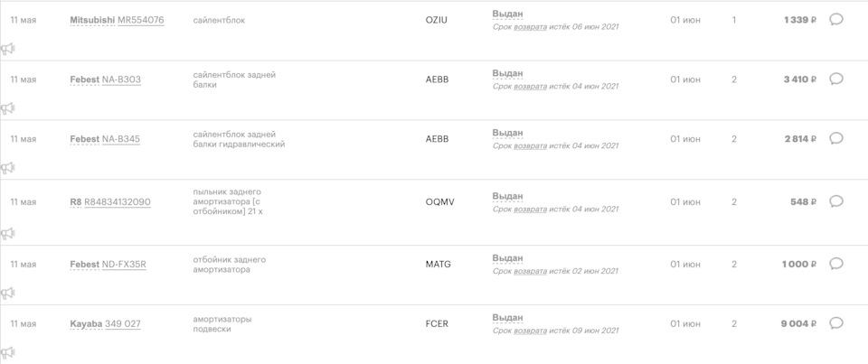Click megaphone icon under Febest NA-B345 row
868x364 pixels.
click(8, 168)
